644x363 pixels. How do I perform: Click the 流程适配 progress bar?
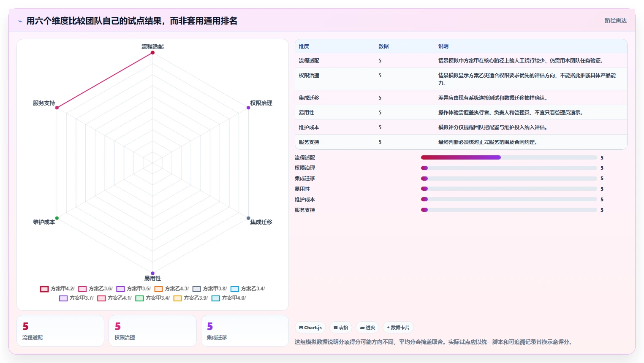pyautogui.click(x=509, y=157)
